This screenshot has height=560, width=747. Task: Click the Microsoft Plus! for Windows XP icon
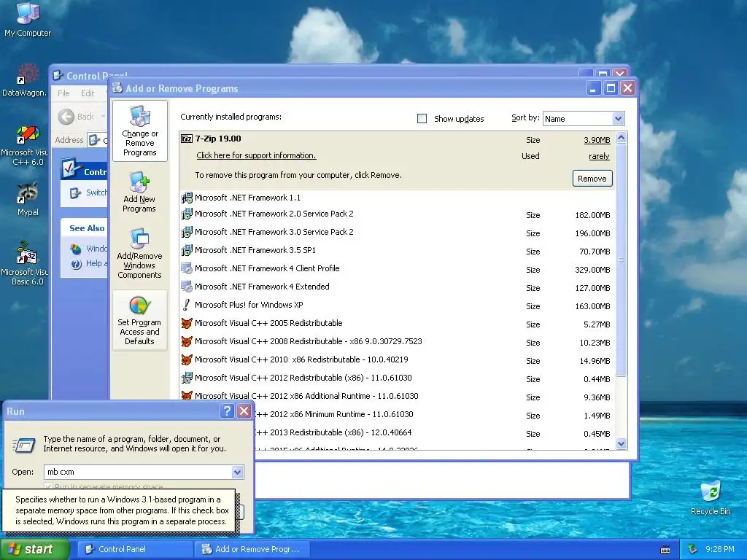187,305
